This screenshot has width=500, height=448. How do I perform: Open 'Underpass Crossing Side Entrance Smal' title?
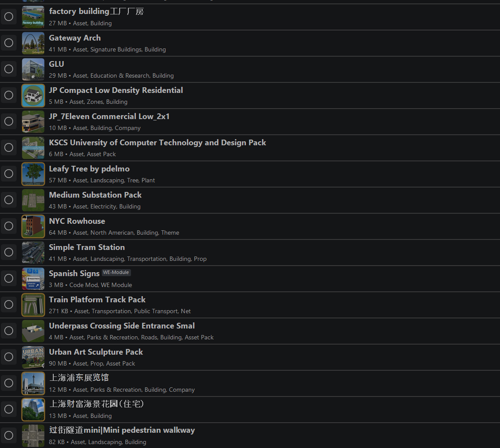[x=121, y=326]
